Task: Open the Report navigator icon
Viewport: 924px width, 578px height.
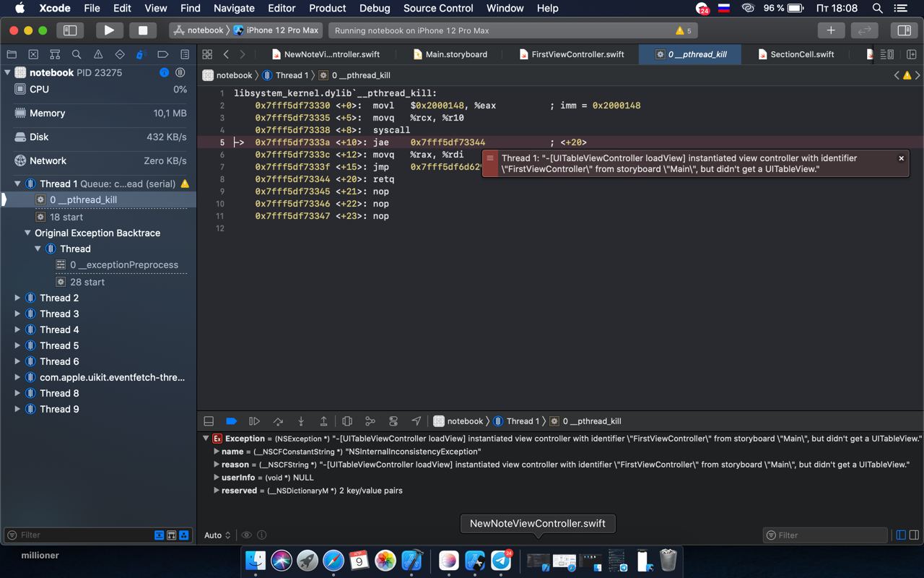Action: click(185, 54)
